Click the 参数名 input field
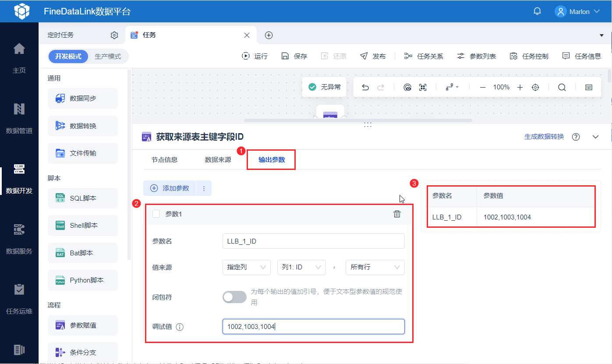Screen dimensions: 612x364 [x=314, y=241]
